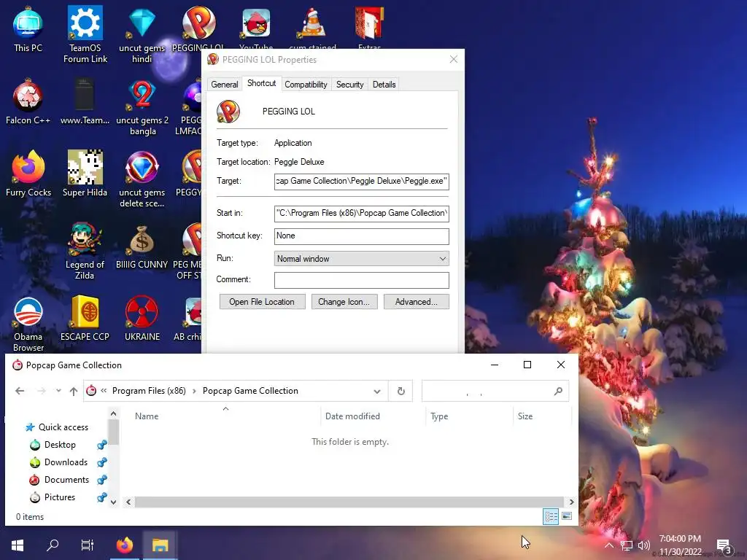Select the Super Hilda desktop icon

point(85,174)
